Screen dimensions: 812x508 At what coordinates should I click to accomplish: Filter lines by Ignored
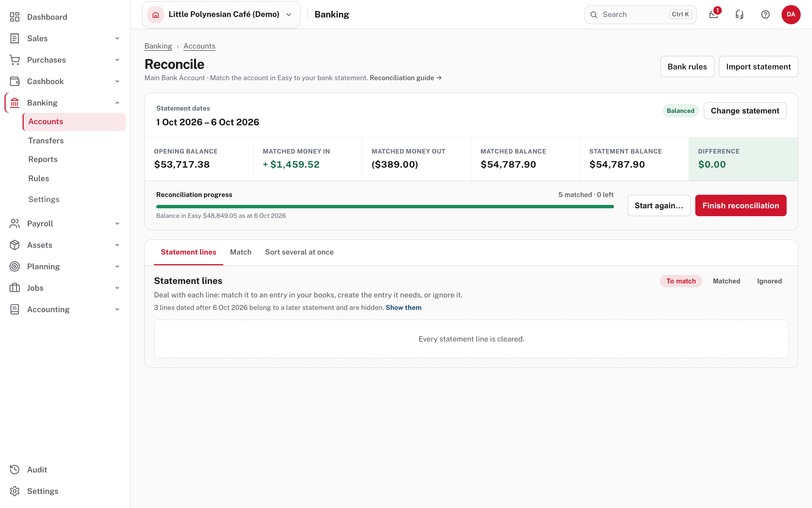point(769,281)
